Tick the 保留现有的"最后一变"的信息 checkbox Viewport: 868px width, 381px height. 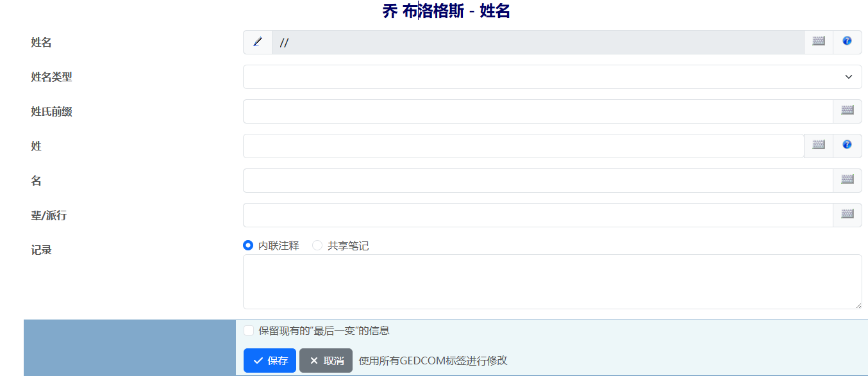(249, 330)
